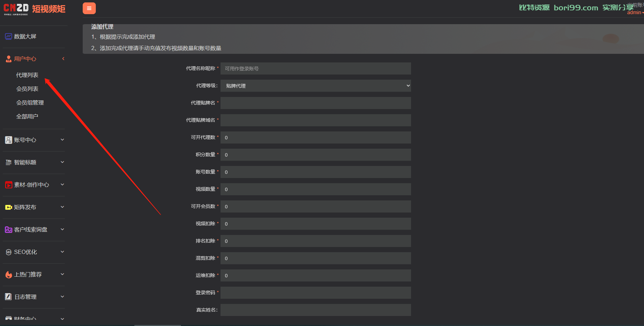Click the 短视频矩 brand text
644x326 pixels.
(49, 9)
